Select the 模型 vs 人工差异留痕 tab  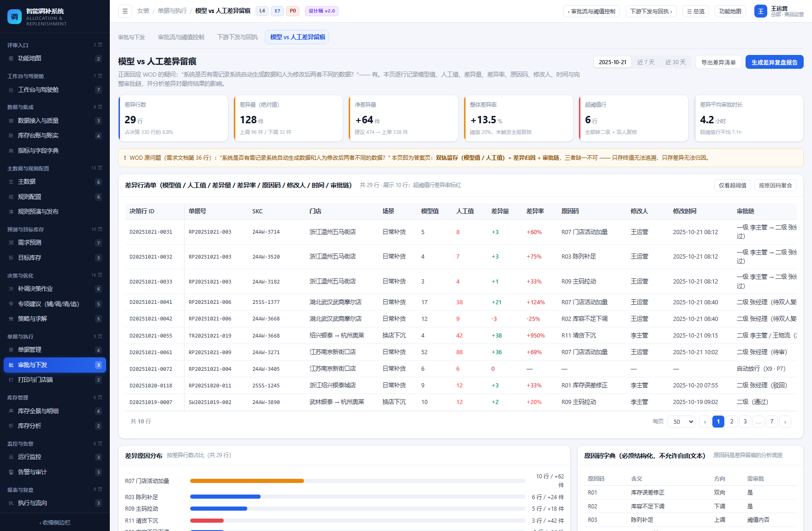pyautogui.click(x=297, y=37)
